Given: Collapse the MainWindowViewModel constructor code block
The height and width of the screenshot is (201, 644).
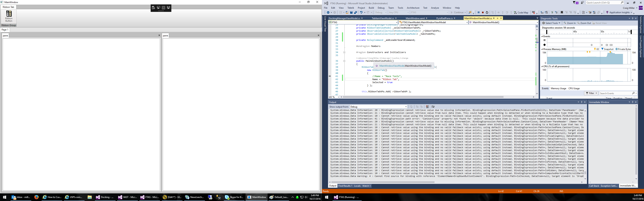Looking at the screenshot, I should (344, 61).
